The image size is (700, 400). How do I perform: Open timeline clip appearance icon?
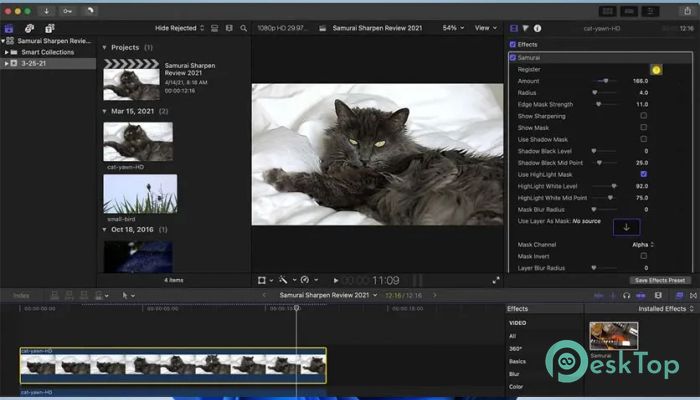click(x=658, y=296)
